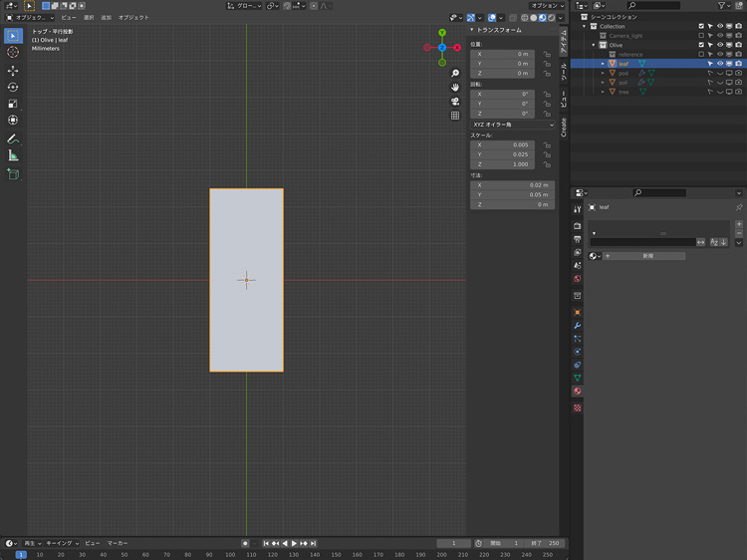Click the Add Cube tool
The height and width of the screenshot is (560, 747).
tap(13, 174)
